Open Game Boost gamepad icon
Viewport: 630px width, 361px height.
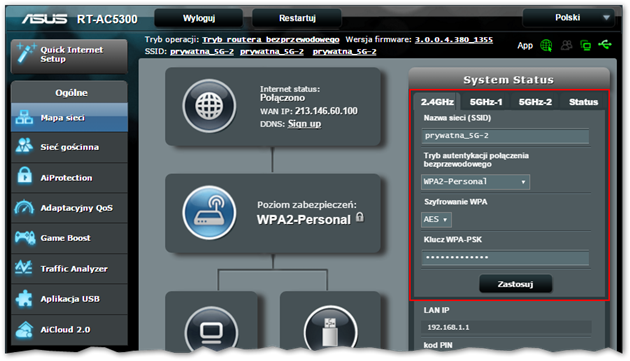click(25, 238)
